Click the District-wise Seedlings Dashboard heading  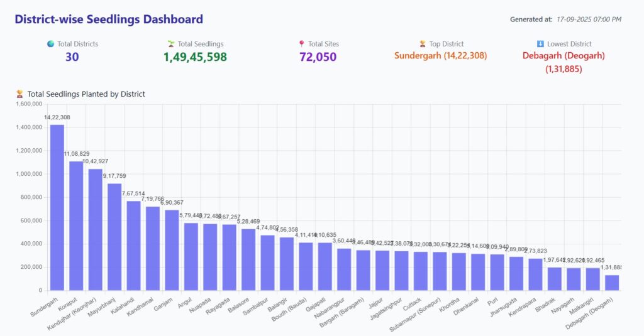109,19
